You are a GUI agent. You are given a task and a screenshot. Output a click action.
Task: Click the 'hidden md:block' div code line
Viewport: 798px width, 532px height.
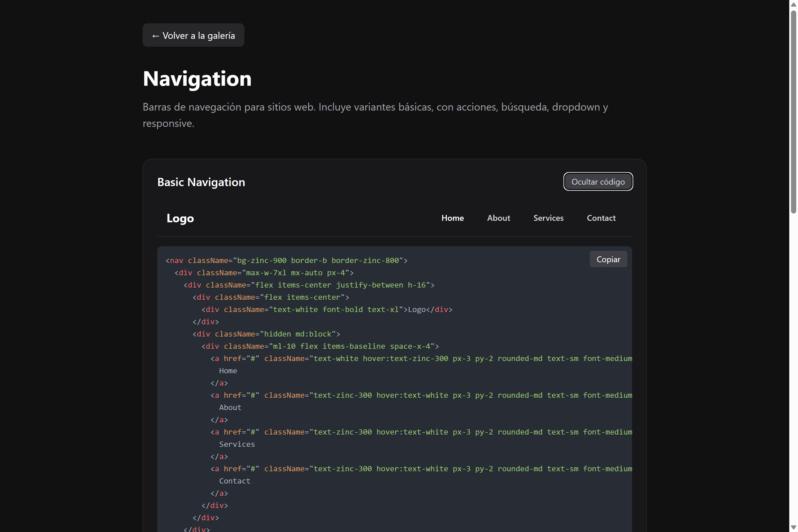click(x=266, y=334)
